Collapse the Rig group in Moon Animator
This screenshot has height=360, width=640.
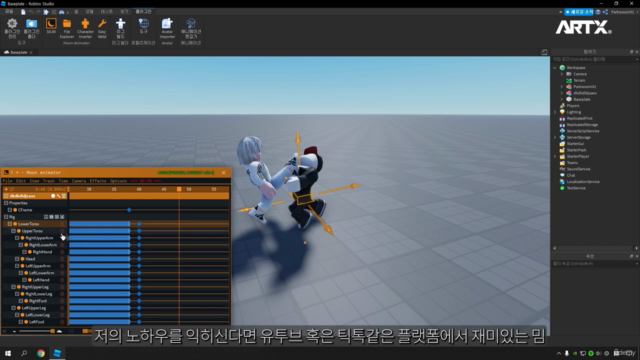[6, 217]
